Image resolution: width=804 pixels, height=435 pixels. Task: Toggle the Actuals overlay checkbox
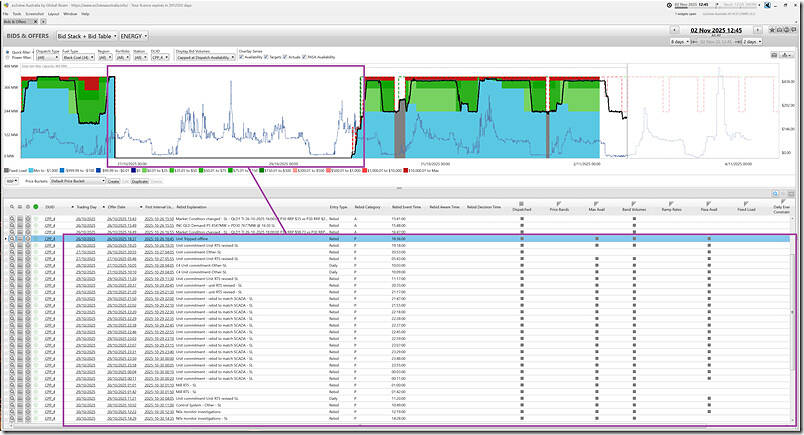coord(285,57)
